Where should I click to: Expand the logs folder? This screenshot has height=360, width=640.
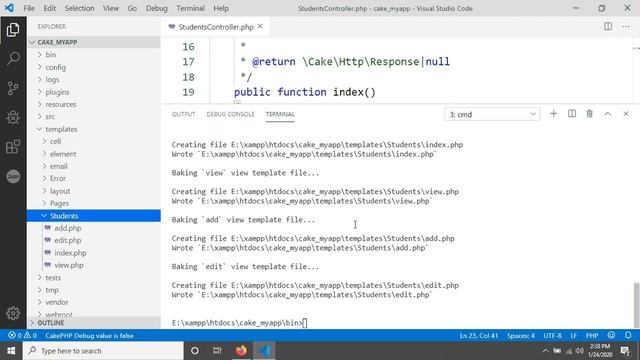(x=93, y=79)
